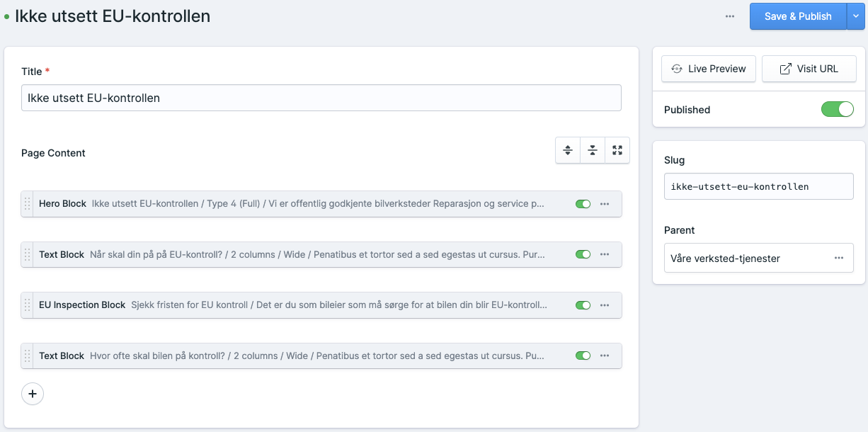The width and height of the screenshot is (868, 432).
Task: Click the Save & Publish button
Action: point(797,16)
